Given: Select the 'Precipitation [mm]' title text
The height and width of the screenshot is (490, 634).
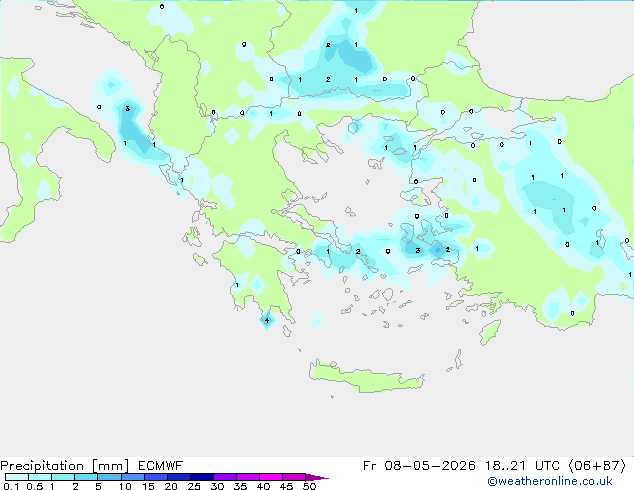Looking at the screenshot, I should point(65,466).
